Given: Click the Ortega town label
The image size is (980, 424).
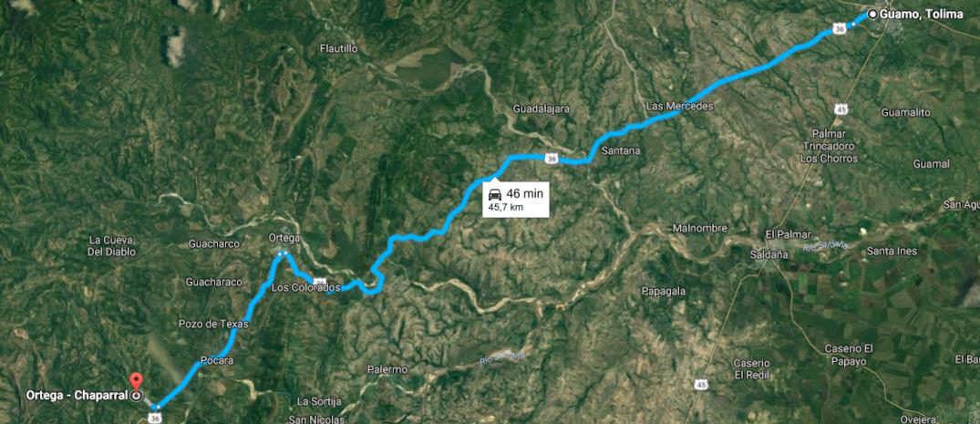Looking at the screenshot, I should click(x=284, y=238).
